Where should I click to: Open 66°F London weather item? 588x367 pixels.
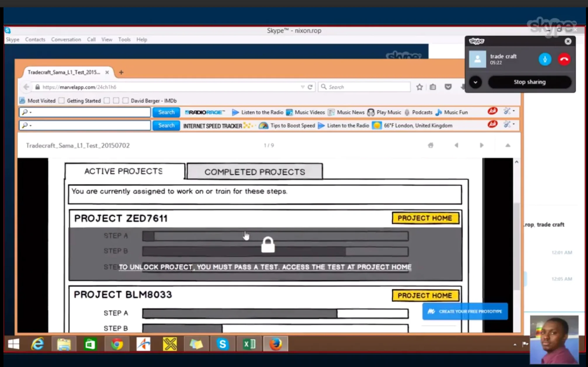click(412, 125)
